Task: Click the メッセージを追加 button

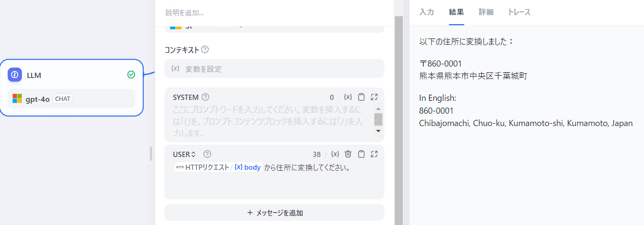Action: pyautogui.click(x=274, y=213)
